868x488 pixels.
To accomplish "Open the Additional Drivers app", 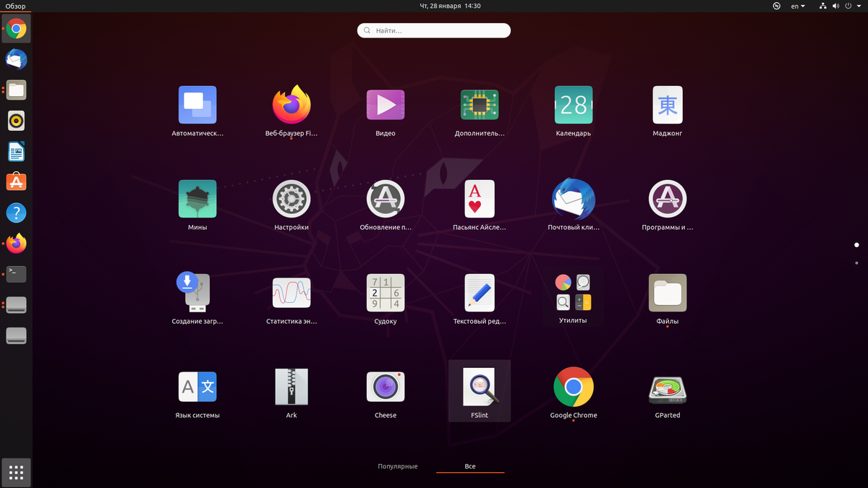I will 480,106.
